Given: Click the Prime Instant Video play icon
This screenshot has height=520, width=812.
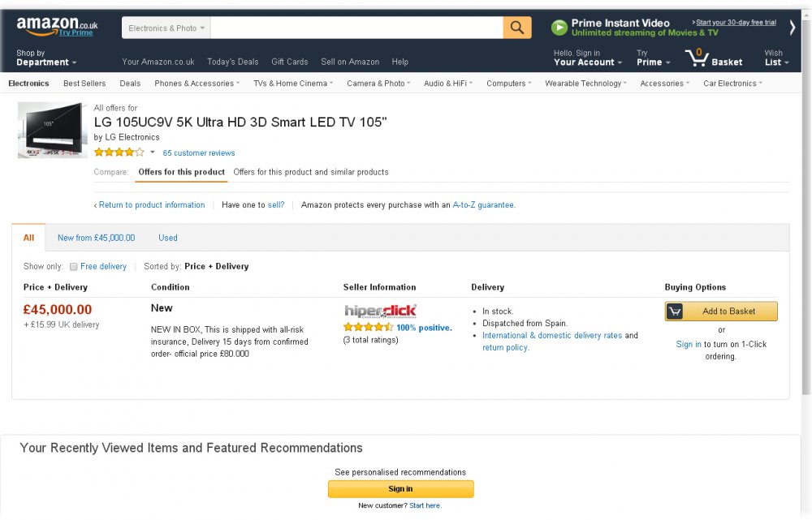Looking at the screenshot, I should 559,28.
